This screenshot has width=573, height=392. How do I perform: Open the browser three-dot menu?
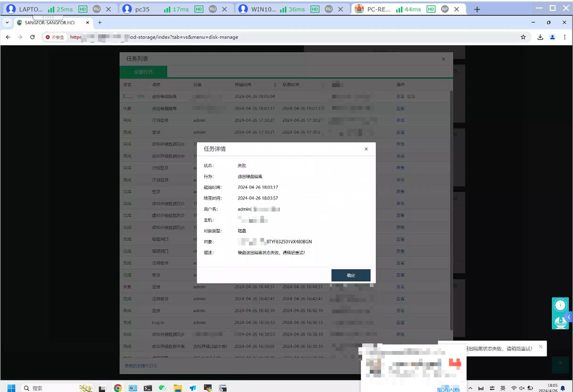point(565,37)
